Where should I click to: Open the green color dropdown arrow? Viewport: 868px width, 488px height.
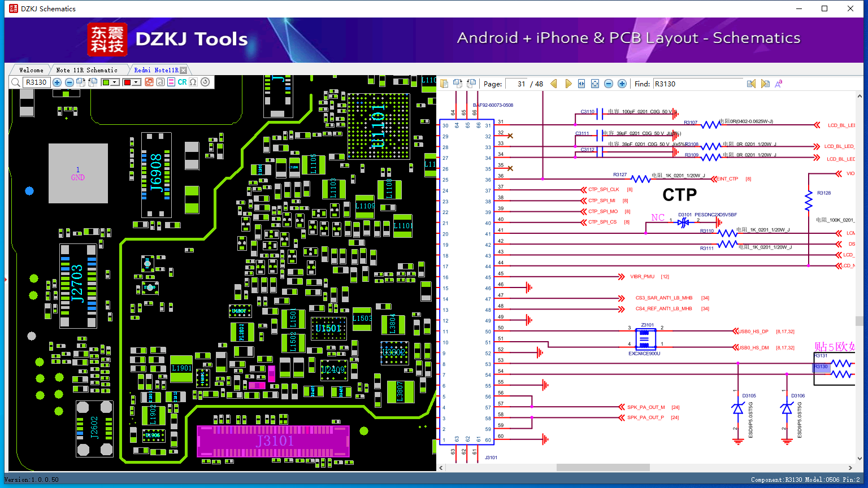pyautogui.click(x=115, y=82)
